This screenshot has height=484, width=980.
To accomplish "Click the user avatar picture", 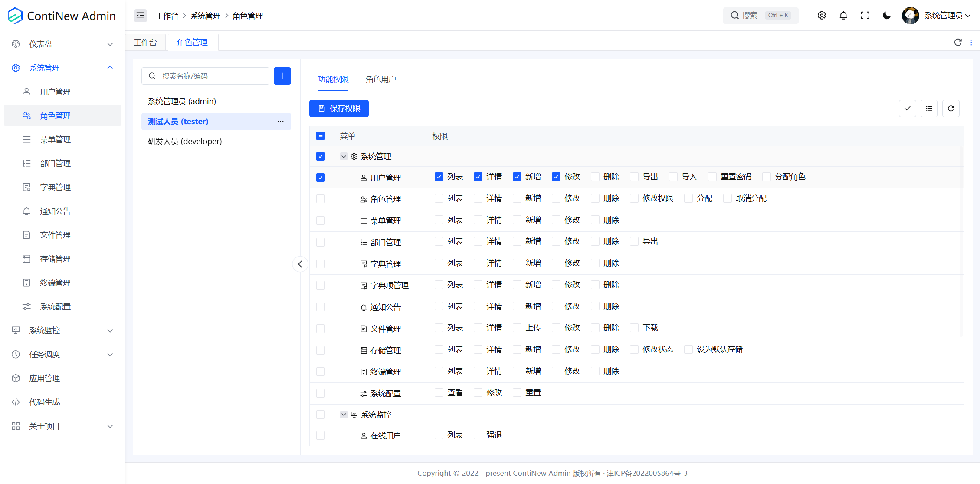I will tap(910, 16).
